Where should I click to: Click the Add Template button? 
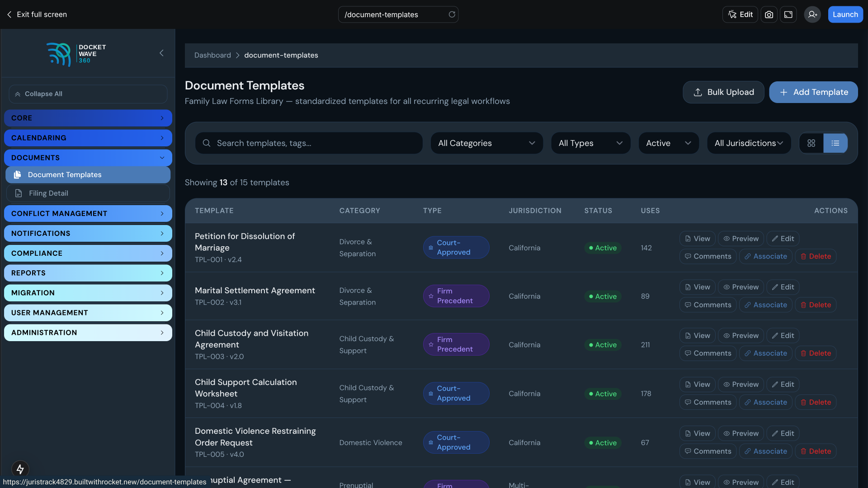click(x=813, y=92)
